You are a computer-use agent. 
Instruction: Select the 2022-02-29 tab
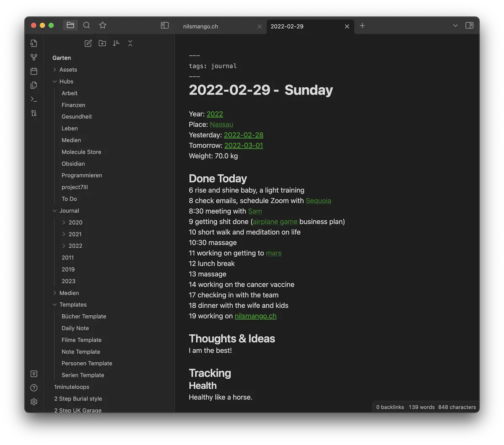(287, 26)
